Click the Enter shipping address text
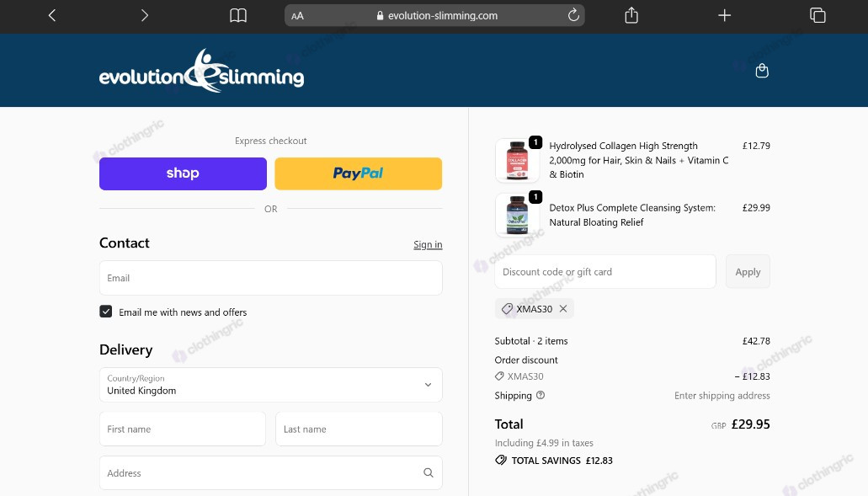Image resolution: width=868 pixels, height=496 pixels. point(722,395)
